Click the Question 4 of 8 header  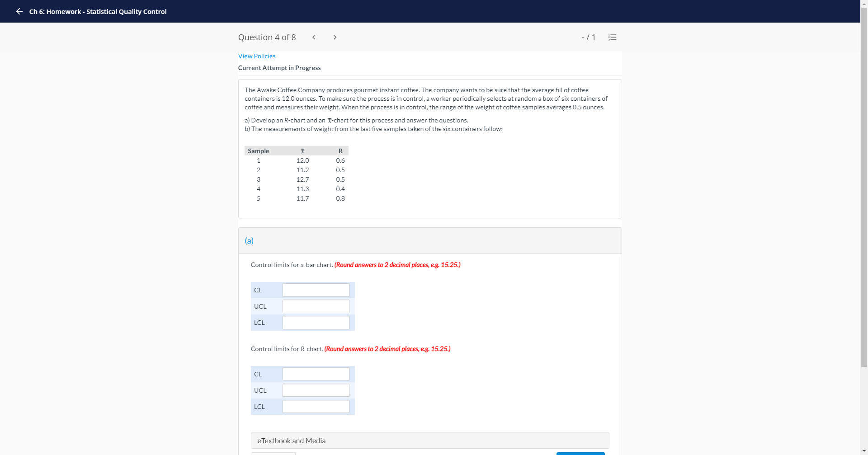coord(267,37)
